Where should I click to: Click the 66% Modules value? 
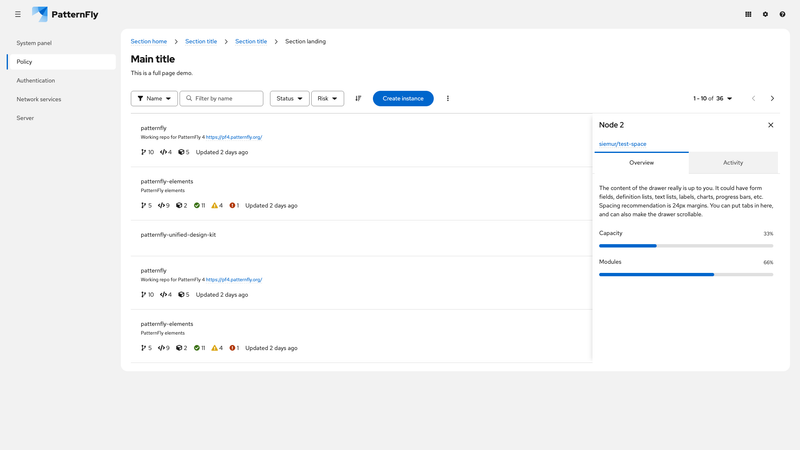click(x=768, y=262)
